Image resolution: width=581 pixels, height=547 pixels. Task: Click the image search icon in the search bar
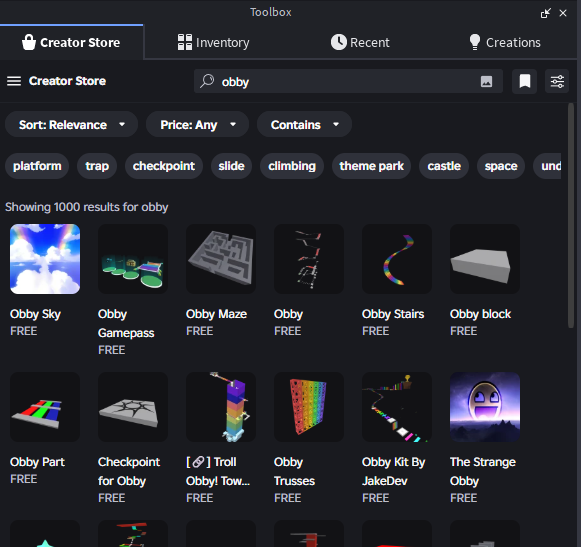(486, 81)
